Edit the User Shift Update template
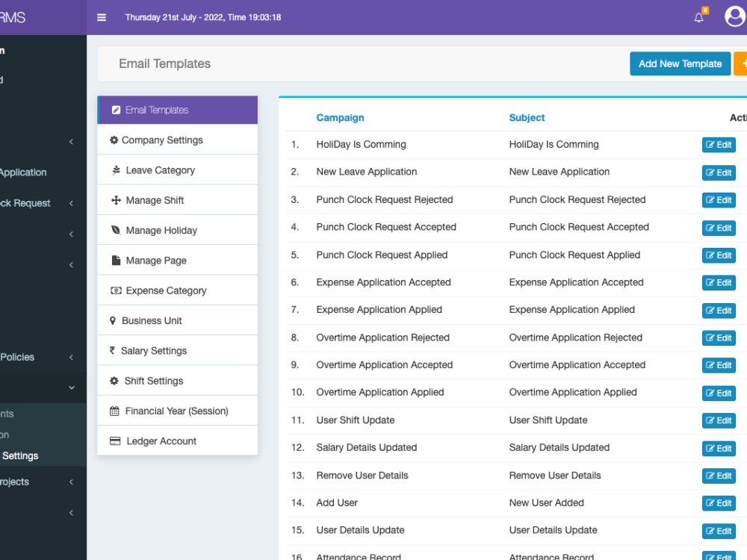The width and height of the screenshot is (747, 560). tap(719, 420)
